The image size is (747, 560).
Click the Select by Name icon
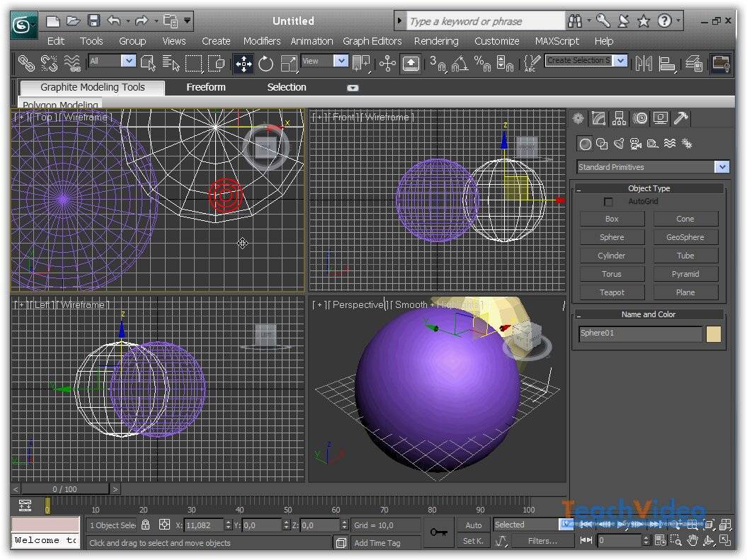click(x=171, y=64)
